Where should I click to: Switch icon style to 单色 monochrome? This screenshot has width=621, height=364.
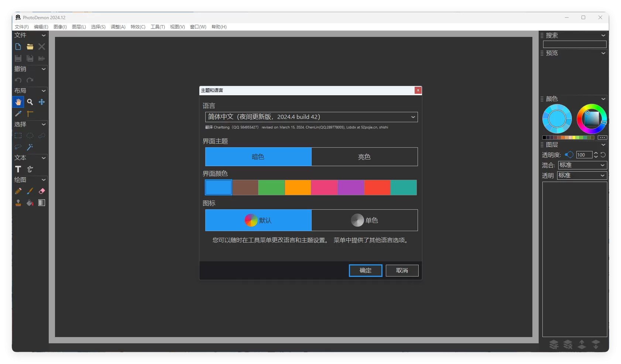point(364,220)
